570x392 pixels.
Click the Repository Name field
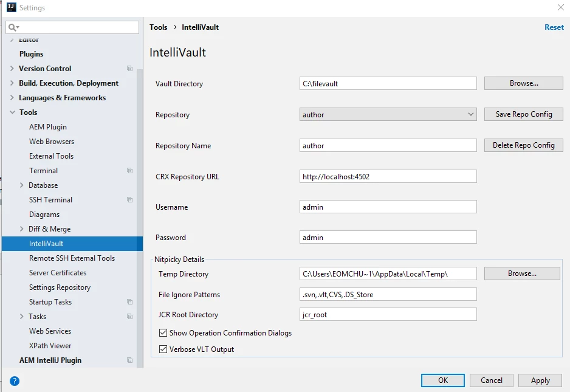pos(388,145)
